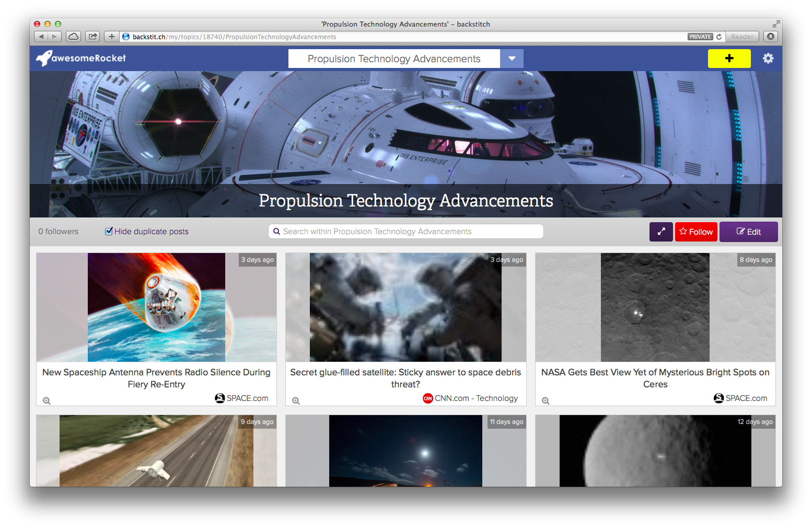Screen dimensions: 812x528
Task: Click the awesomeRocket logo
Action: (81, 58)
